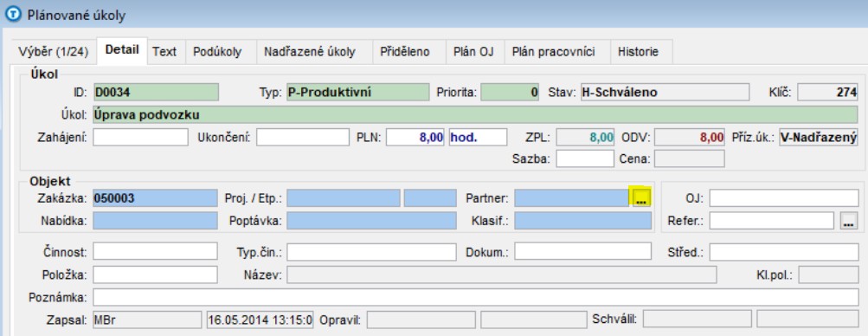Viewport: 868px width, 336px height.
Task: Click the ZPL field
Action: 585,138
